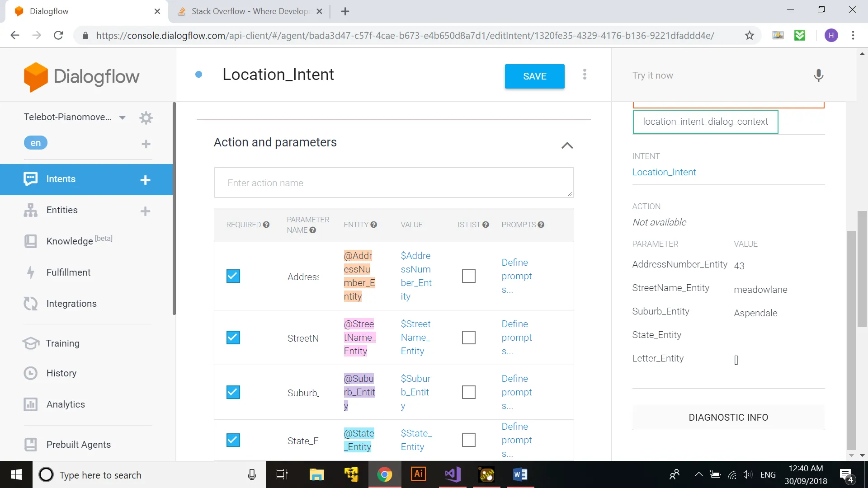Bookmark page with the star icon
The image size is (868, 488).
(x=750, y=35)
